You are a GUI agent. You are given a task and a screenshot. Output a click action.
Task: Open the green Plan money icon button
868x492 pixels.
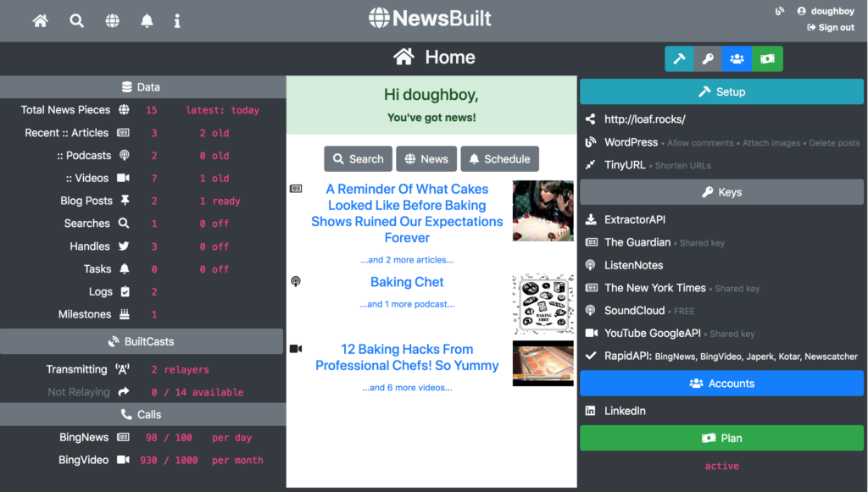[767, 58]
